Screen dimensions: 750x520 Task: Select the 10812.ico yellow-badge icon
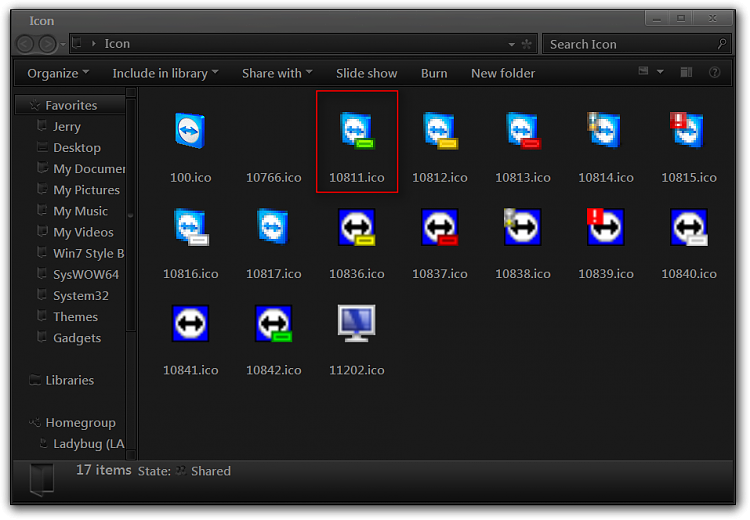point(440,131)
